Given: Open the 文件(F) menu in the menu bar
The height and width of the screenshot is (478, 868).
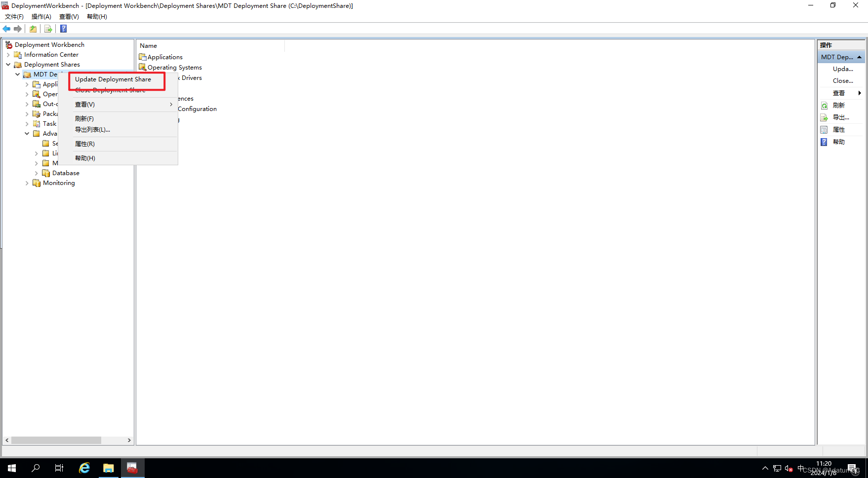Looking at the screenshot, I should (14, 17).
